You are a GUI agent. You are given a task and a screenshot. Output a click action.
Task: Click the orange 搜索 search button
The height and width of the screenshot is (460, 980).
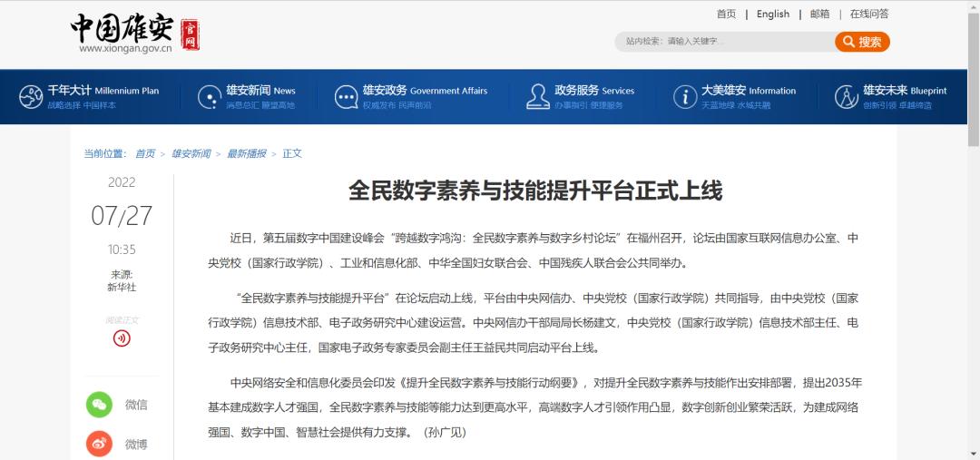pos(862,42)
